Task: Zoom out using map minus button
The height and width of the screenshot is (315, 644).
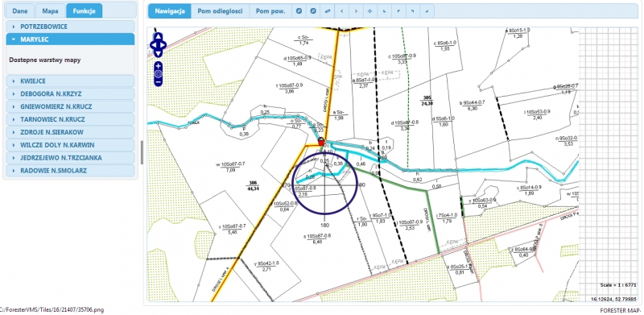Action: click(x=158, y=82)
